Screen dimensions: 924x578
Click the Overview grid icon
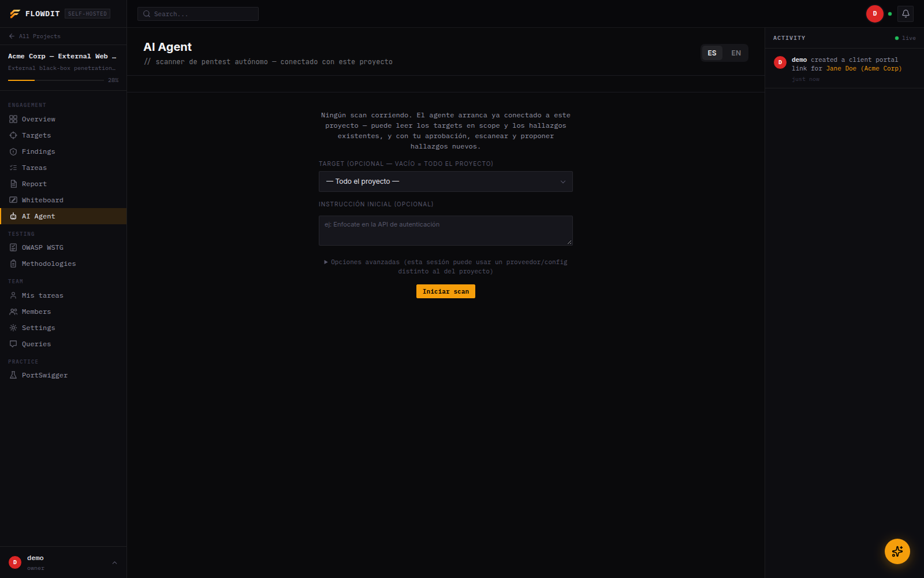click(x=13, y=119)
